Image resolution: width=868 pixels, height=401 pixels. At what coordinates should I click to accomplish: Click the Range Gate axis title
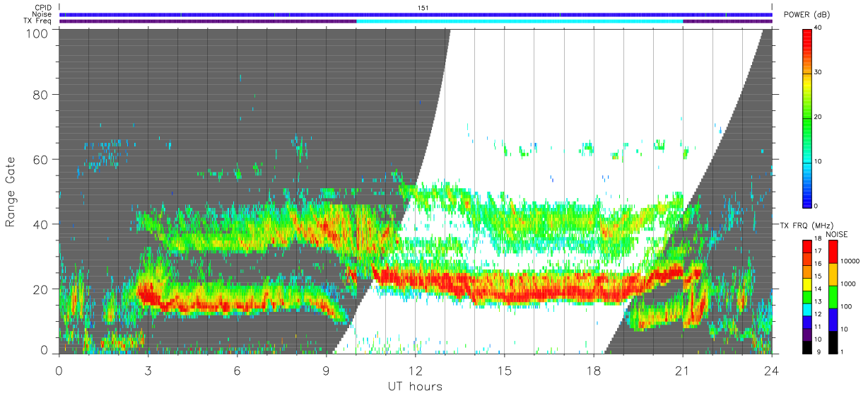(11, 192)
